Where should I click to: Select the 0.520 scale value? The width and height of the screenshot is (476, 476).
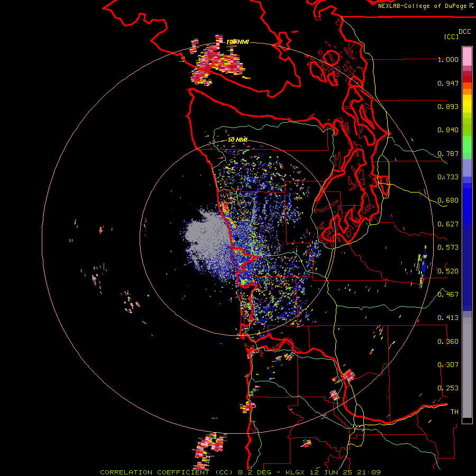click(448, 271)
